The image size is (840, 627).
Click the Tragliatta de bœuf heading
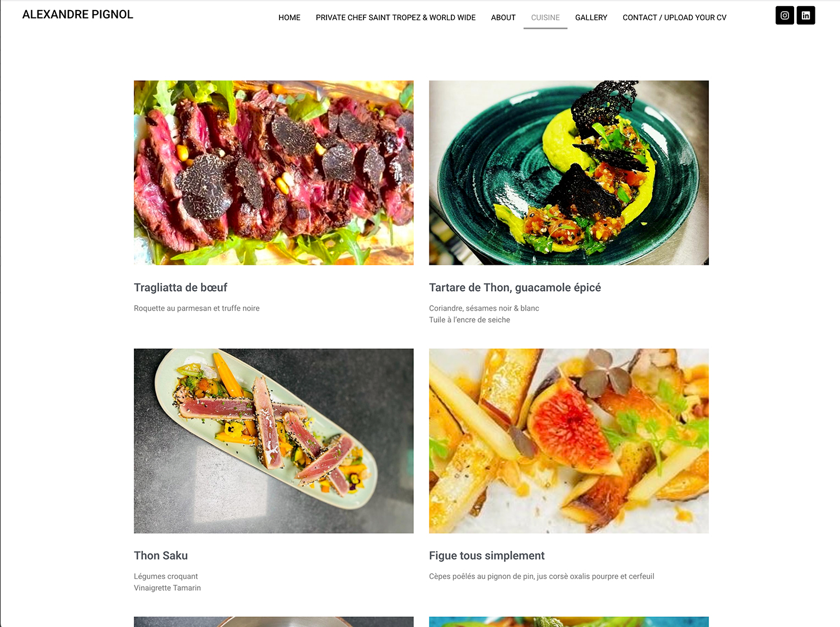pyautogui.click(x=180, y=288)
